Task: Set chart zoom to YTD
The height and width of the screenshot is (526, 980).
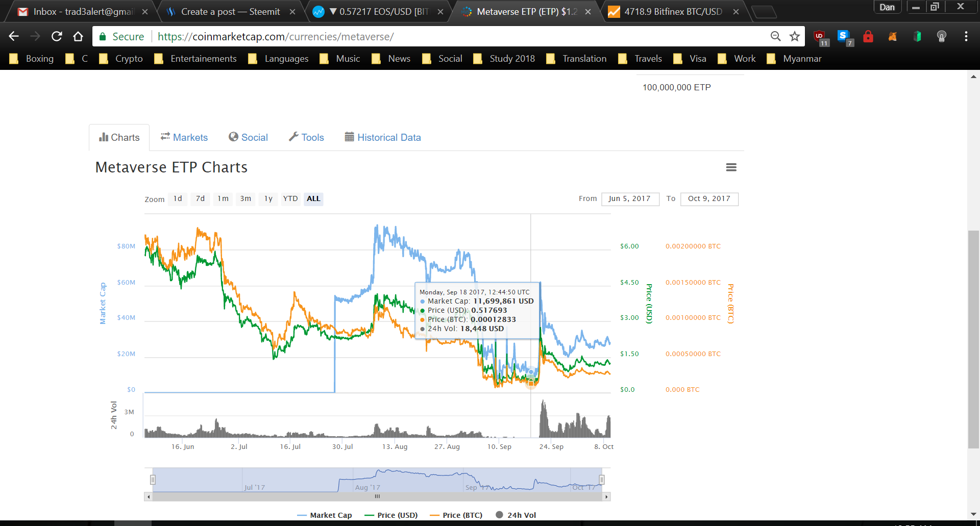Action: (291, 198)
